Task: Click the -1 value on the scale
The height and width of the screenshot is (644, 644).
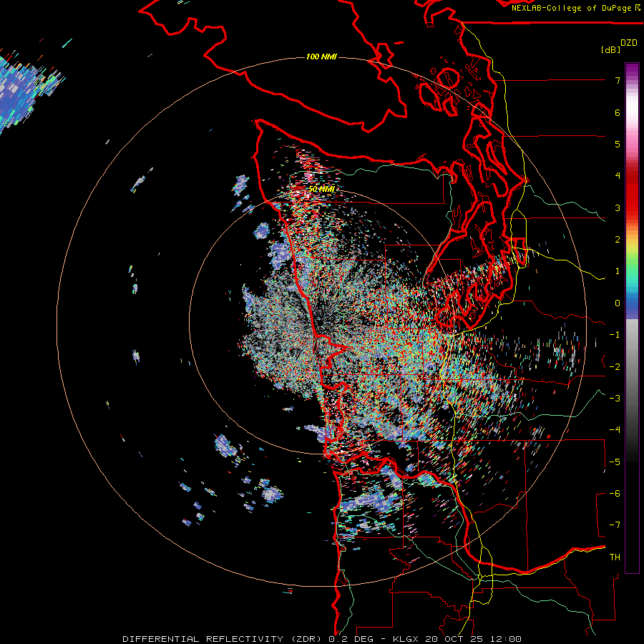Action: (615, 335)
